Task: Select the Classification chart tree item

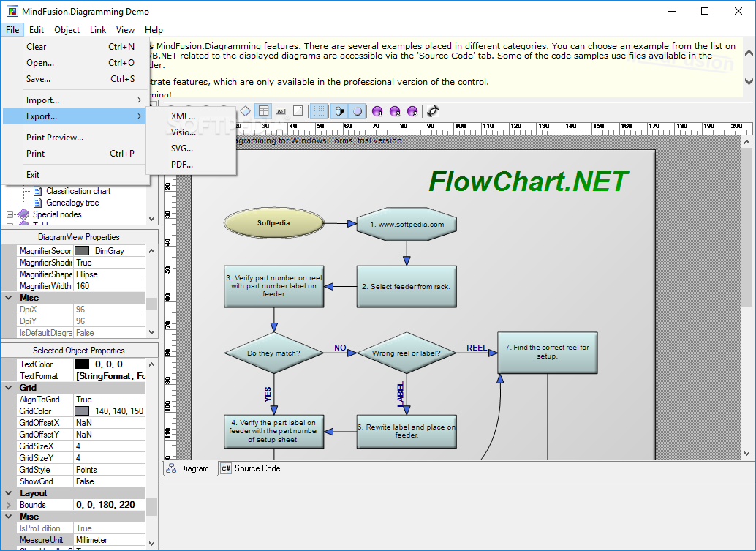Action: 78,191
